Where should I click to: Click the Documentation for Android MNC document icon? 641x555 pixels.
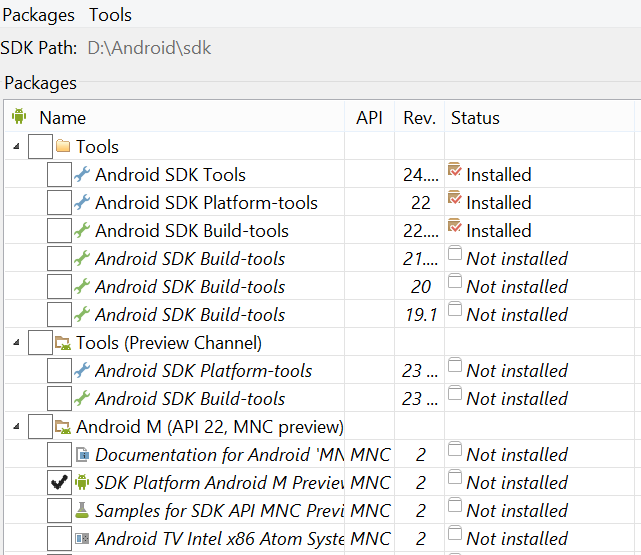(83, 454)
